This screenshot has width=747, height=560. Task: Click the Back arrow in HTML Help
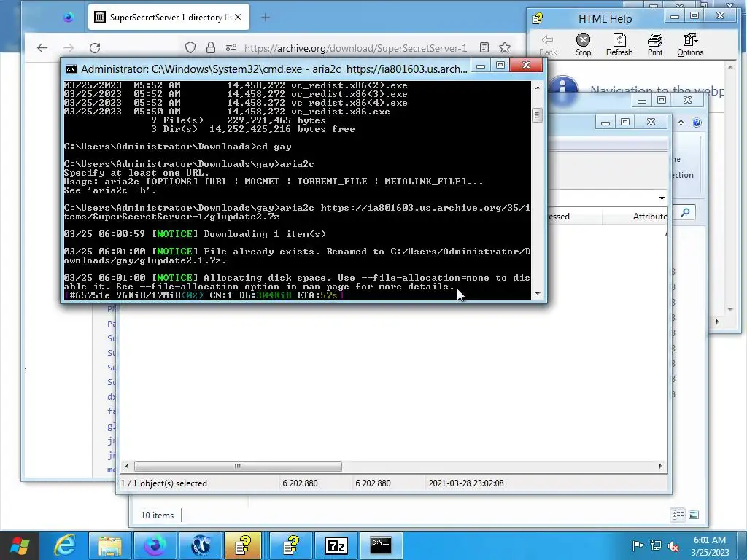tap(548, 45)
